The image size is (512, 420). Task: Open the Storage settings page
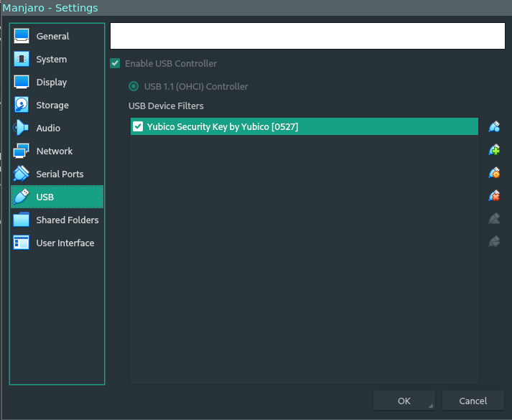[x=52, y=105]
